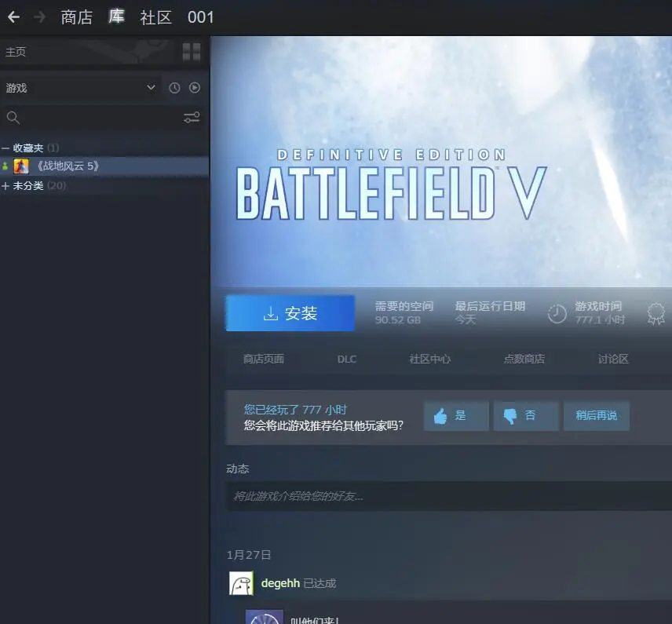Click the 需要的空间 90.52 GB text
This screenshot has height=624, width=672.
coord(404,313)
